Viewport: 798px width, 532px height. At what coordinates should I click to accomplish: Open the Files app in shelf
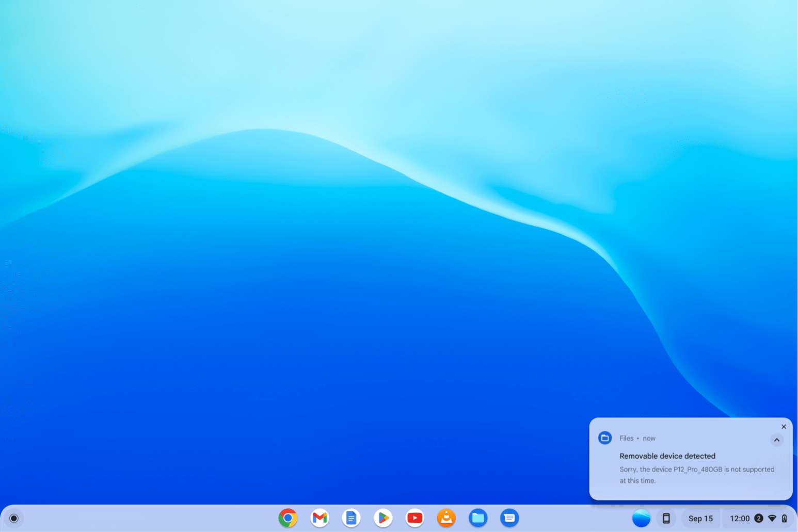tap(478, 518)
